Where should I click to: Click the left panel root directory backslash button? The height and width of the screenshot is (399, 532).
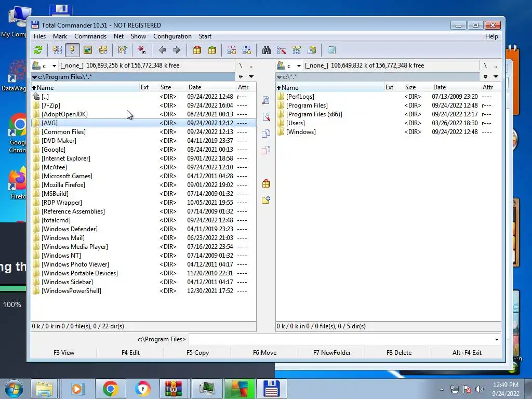[241, 65]
